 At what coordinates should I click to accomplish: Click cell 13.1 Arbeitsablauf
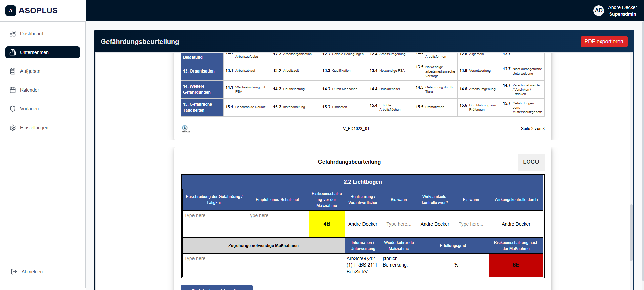click(247, 71)
